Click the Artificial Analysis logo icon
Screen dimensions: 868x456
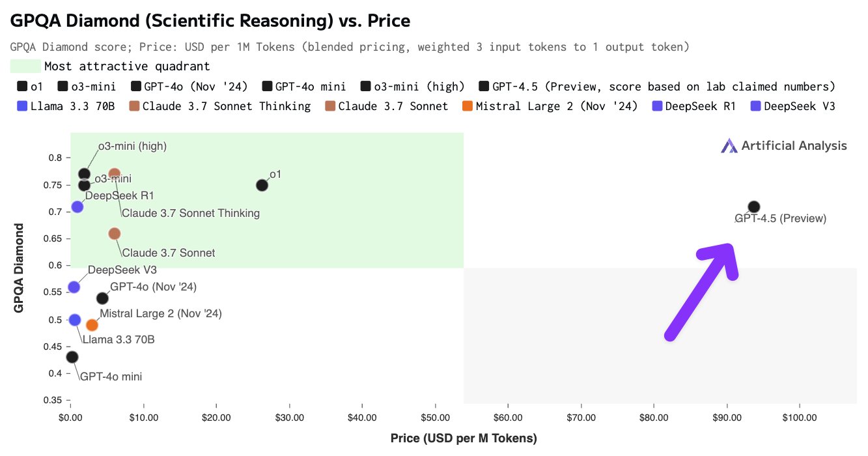tap(729, 146)
